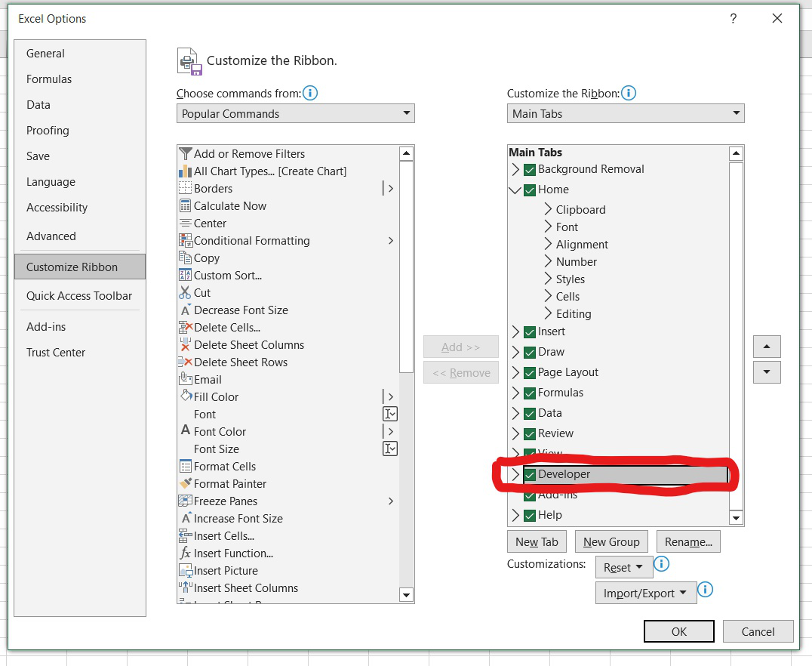Viewport: 812px width, 666px height.
Task: Click the Format Painter brush icon
Action: click(x=186, y=484)
